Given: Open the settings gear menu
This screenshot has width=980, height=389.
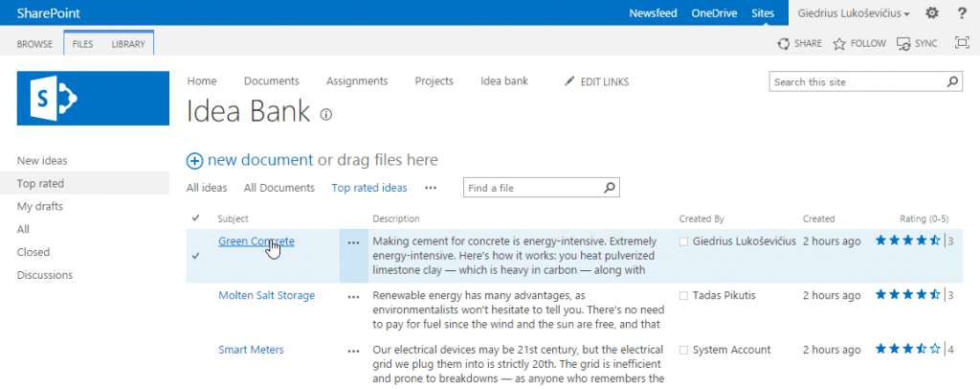Looking at the screenshot, I should point(932,13).
